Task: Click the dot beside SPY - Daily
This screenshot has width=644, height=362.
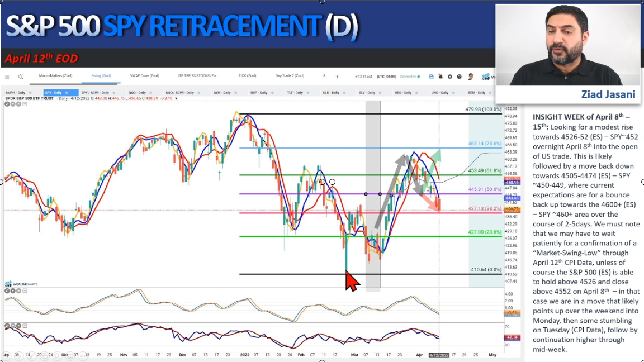Action: click(x=67, y=93)
